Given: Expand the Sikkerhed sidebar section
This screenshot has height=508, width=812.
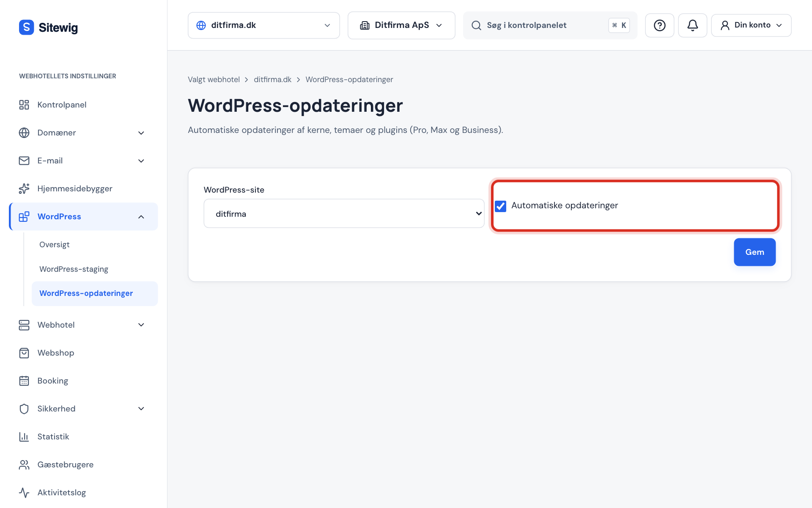Looking at the screenshot, I should tap(141, 409).
